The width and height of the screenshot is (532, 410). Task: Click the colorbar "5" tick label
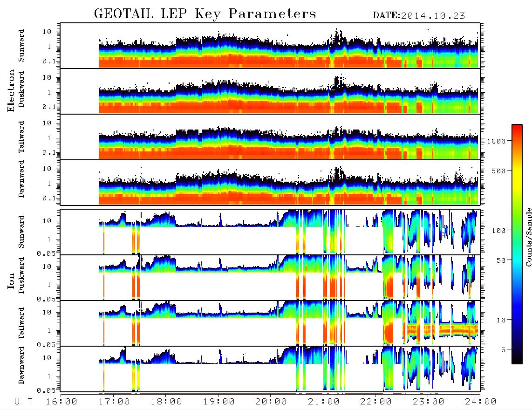(x=504, y=349)
